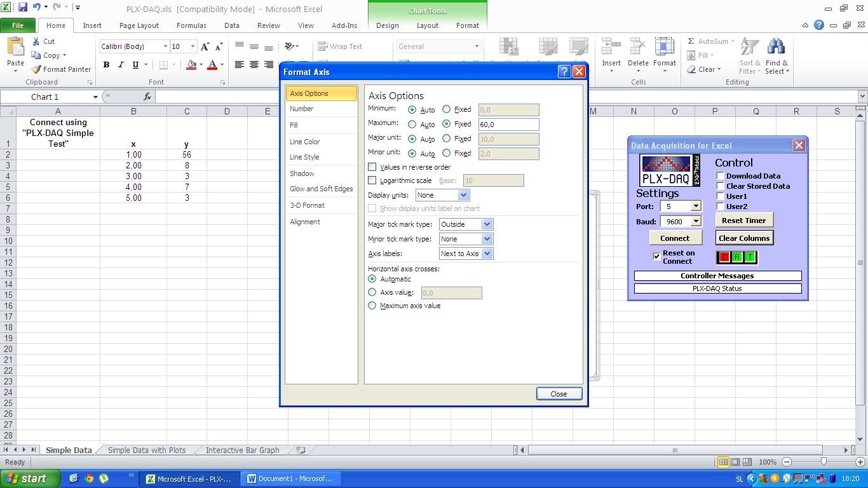Check Download Data in PLX-DAQ Control
Image resolution: width=868 pixels, height=488 pixels.
(721, 176)
